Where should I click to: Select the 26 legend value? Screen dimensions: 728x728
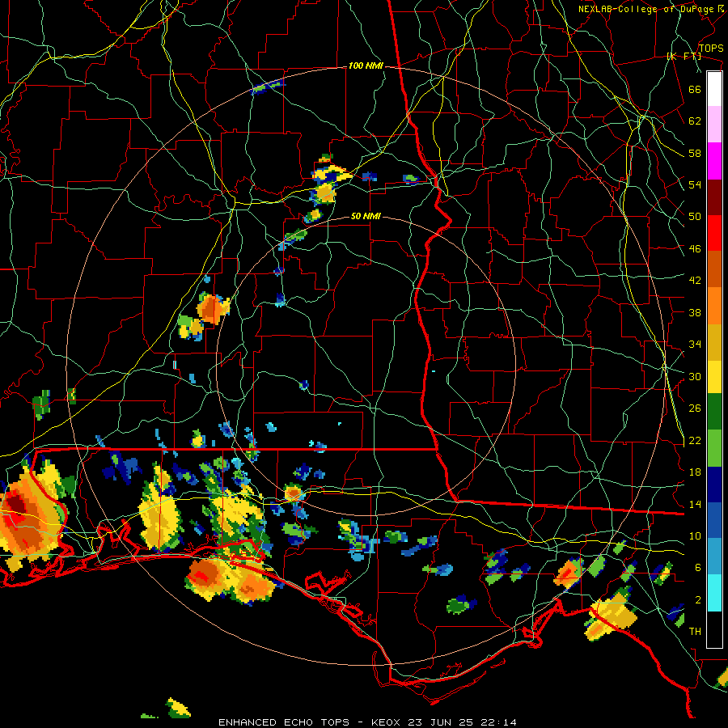(695, 408)
